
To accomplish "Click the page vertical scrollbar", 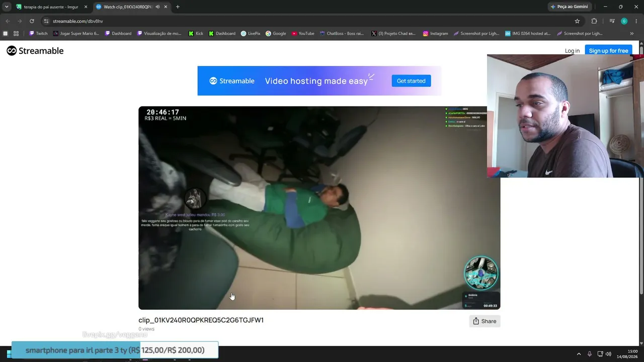I will [641, 171].
